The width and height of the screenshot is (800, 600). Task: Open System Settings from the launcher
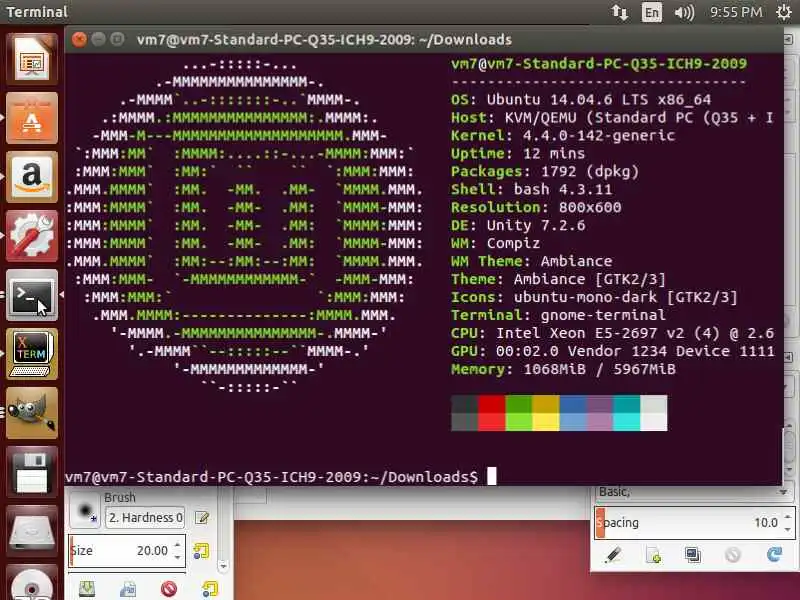32,236
